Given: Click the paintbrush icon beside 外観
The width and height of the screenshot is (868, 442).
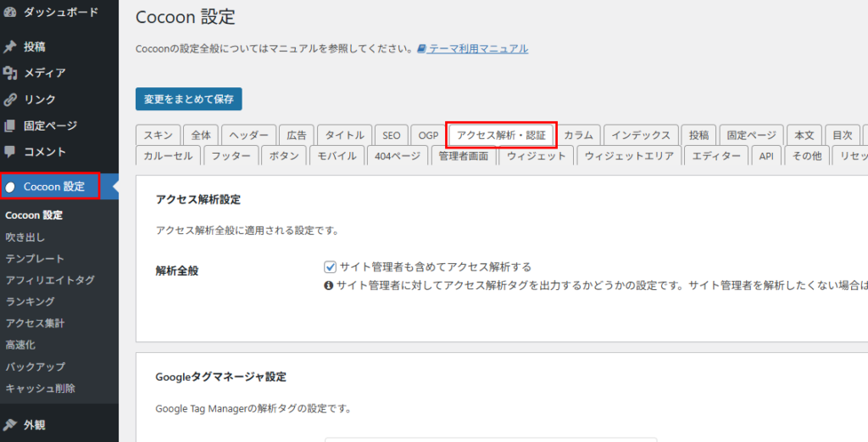Looking at the screenshot, I should coord(9,424).
